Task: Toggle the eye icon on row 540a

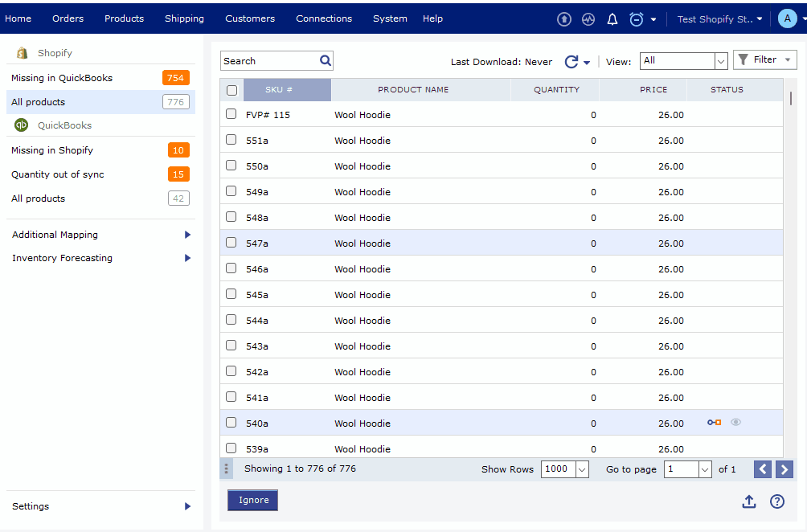Action: pyautogui.click(x=735, y=423)
